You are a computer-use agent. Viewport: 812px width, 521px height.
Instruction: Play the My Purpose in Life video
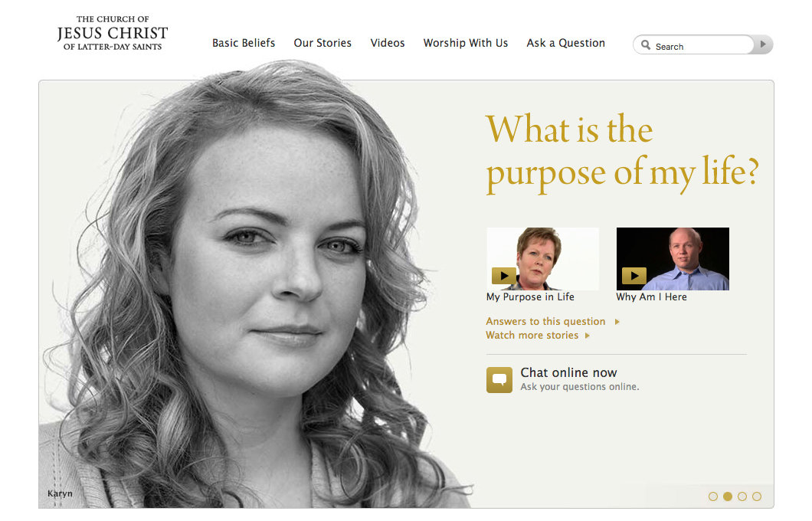click(x=504, y=276)
